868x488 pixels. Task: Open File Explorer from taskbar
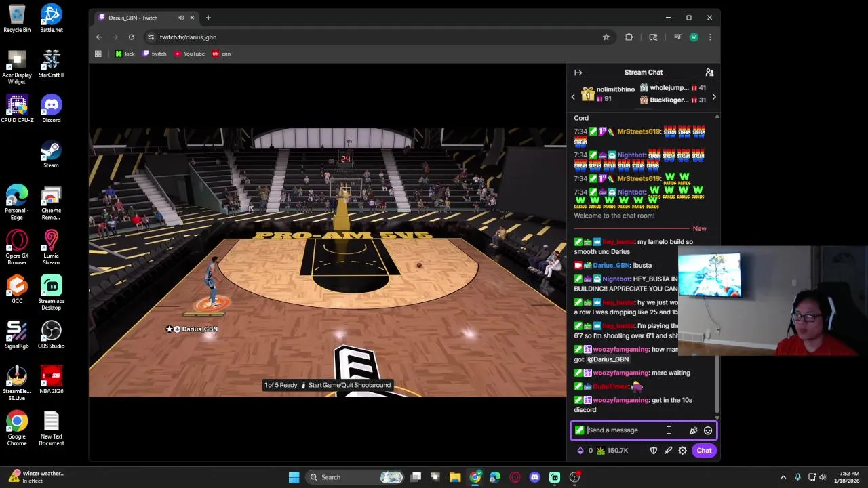(x=455, y=477)
